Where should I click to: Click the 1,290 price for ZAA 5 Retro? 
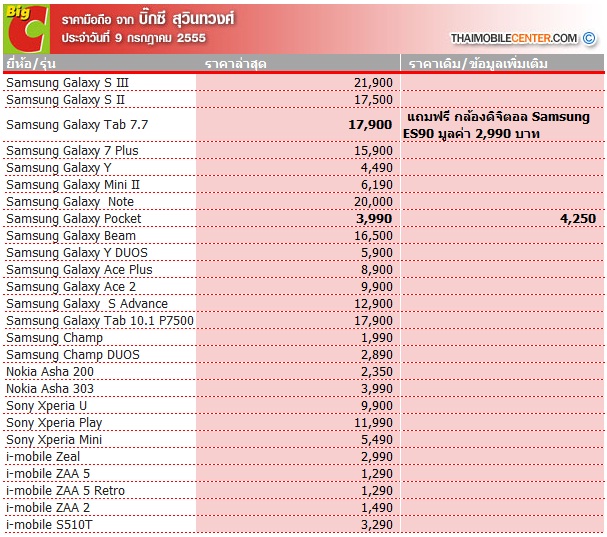[x=377, y=491]
